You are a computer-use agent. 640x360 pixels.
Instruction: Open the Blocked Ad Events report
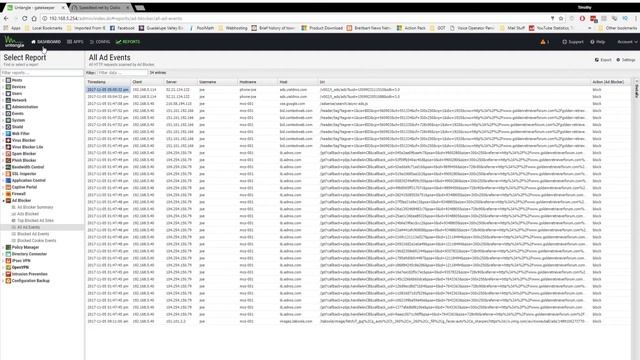click(x=33, y=234)
